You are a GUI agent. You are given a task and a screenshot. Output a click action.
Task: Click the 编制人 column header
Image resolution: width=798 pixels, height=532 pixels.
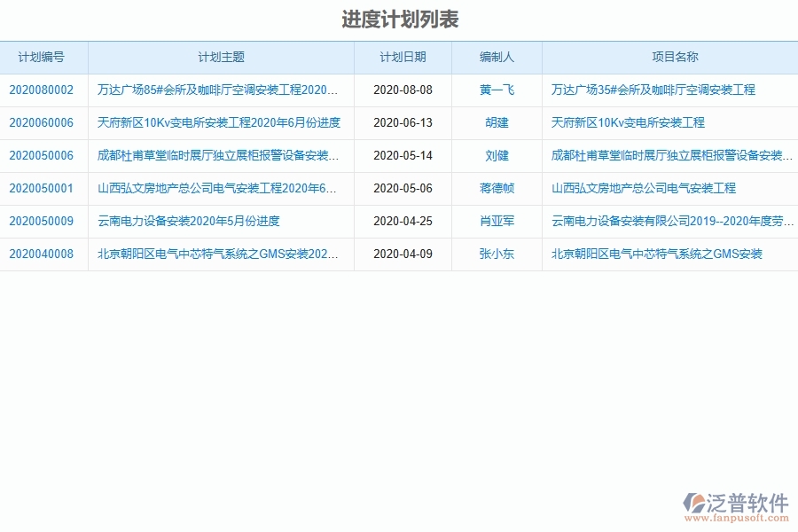pos(498,57)
